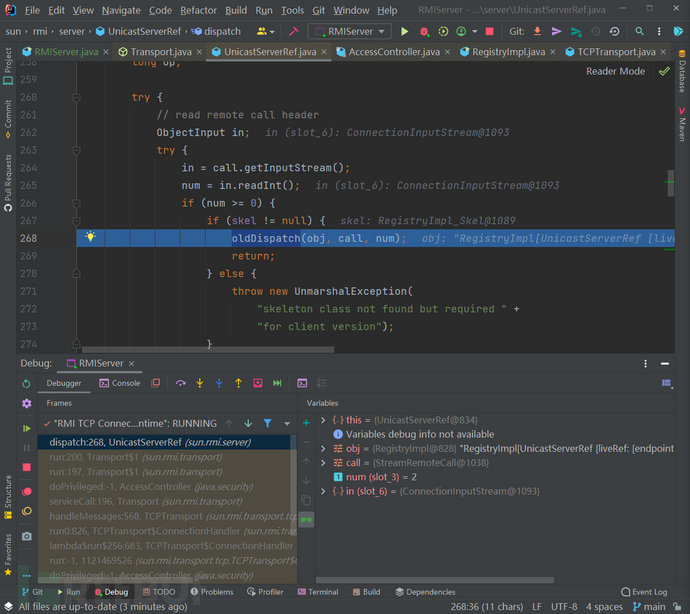This screenshot has height=614, width=690.
Task: Open RMIServer run configuration dropdown
Action: pos(350,31)
